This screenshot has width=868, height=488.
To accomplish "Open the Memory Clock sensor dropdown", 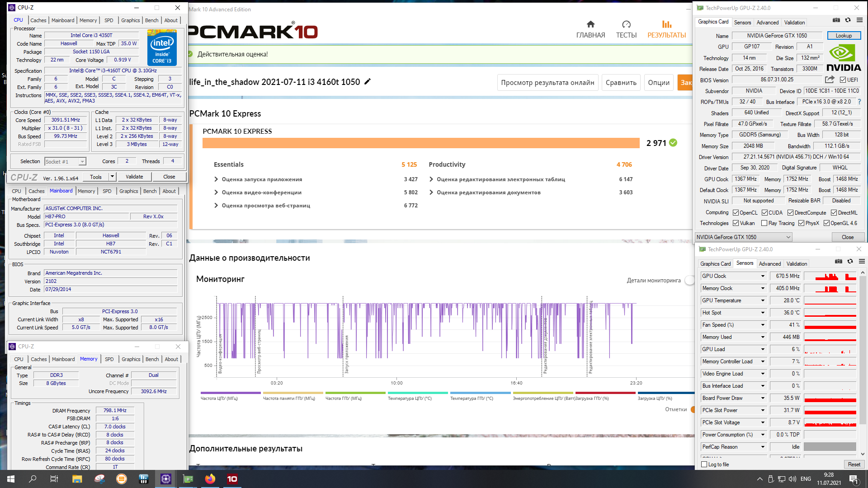I will 762,288.
